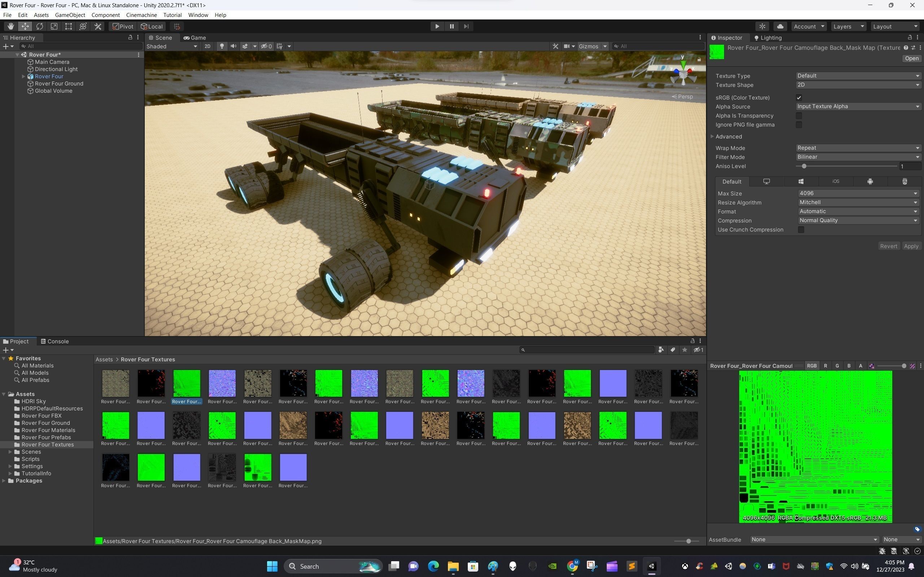924x577 pixels.
Task: Open the Cinemachine menu
Action: click(x=141, y=15)
